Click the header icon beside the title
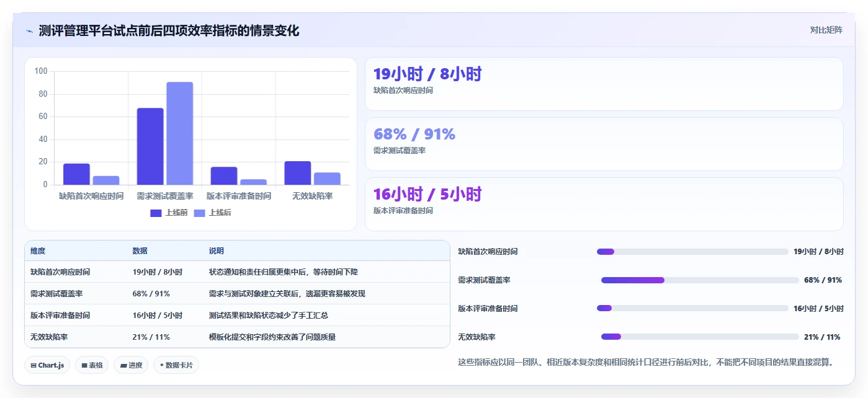Viewport: 868px width, 398px height. (29, 31)
